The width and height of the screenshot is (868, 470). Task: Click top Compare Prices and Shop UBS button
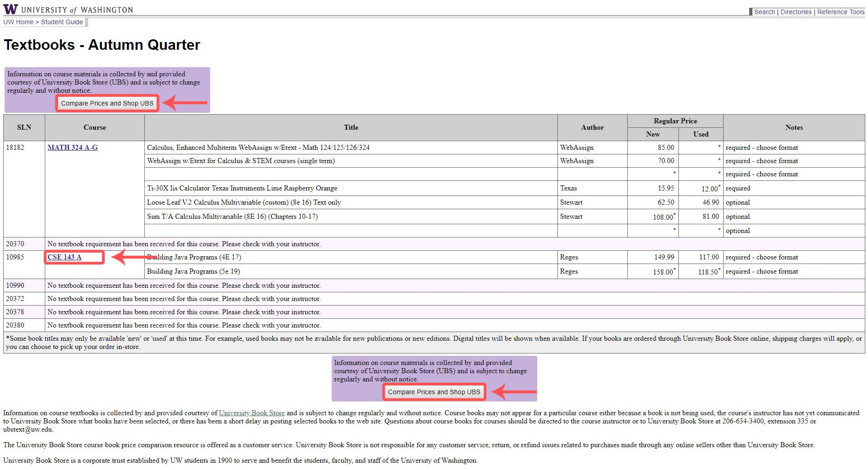pos(107,103)
